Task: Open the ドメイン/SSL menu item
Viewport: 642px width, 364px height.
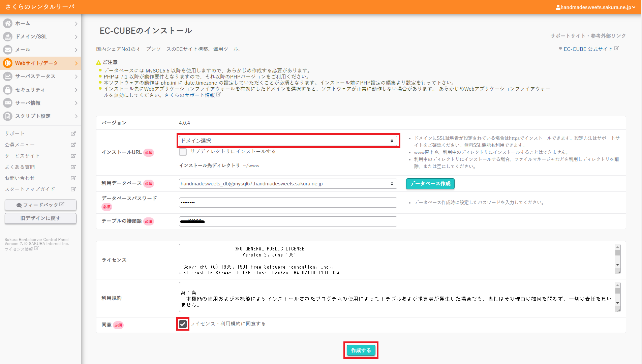Action: pyautogui.click(x=40, y=36)
